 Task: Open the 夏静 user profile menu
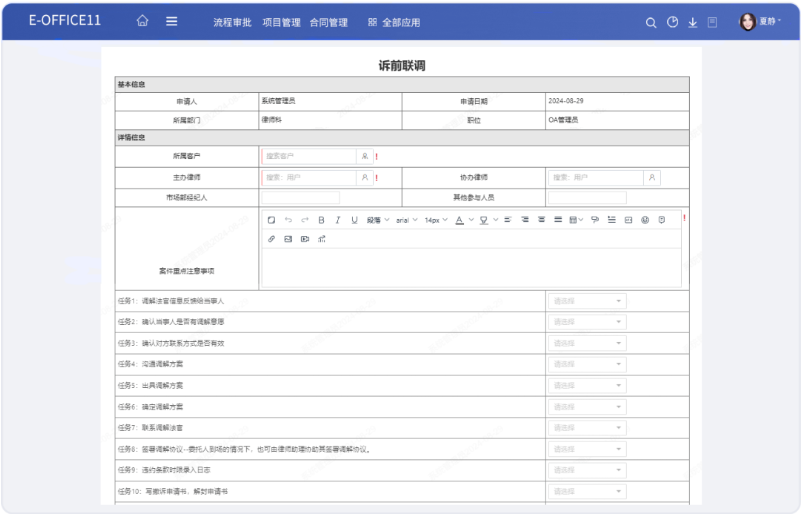point(760,21)
